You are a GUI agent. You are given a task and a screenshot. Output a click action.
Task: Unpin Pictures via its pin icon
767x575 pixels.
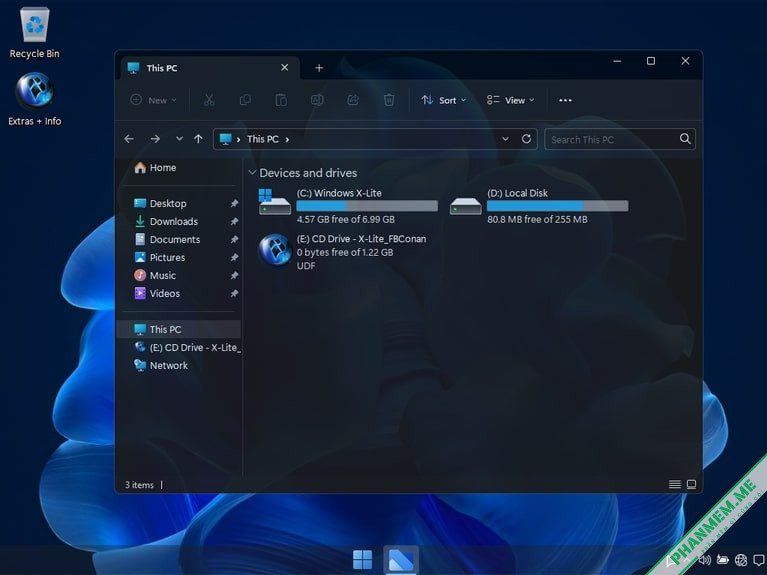coord(234,257)
